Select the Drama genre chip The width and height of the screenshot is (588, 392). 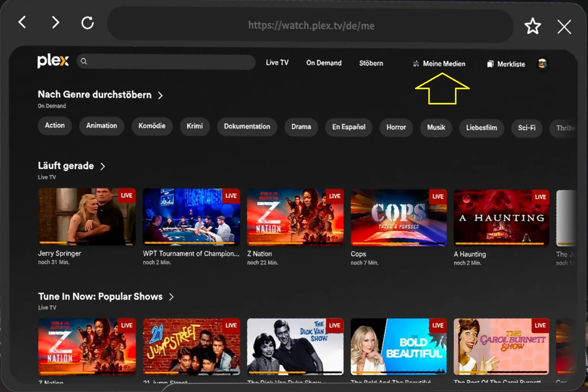coord(301,127)
